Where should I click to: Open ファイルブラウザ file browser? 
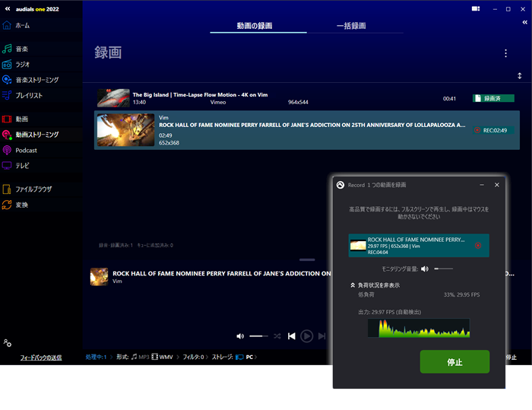[x=27, y=189]
